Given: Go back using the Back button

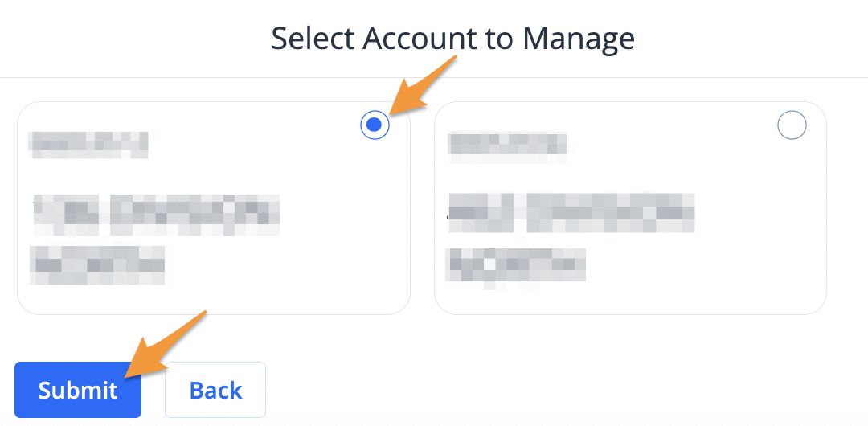Looking at the screenshot, I should click(215, 390).
